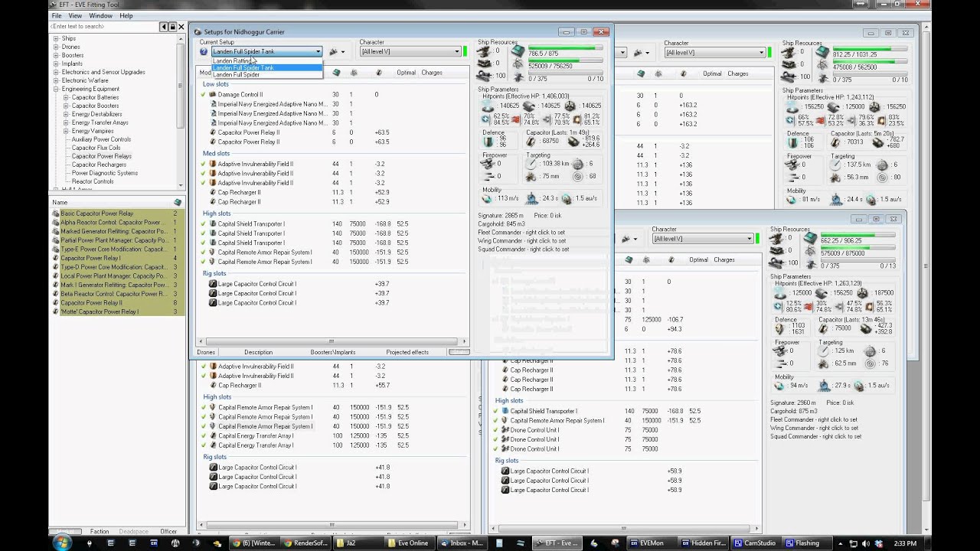
Task: Switch to the Projected effects tab
Action: [x=407, y=352]
